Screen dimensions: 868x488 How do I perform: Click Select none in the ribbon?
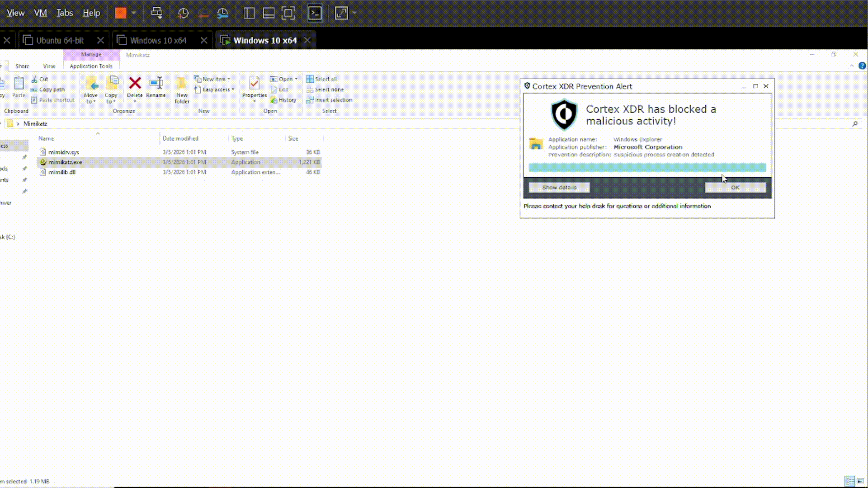(325, 89)
